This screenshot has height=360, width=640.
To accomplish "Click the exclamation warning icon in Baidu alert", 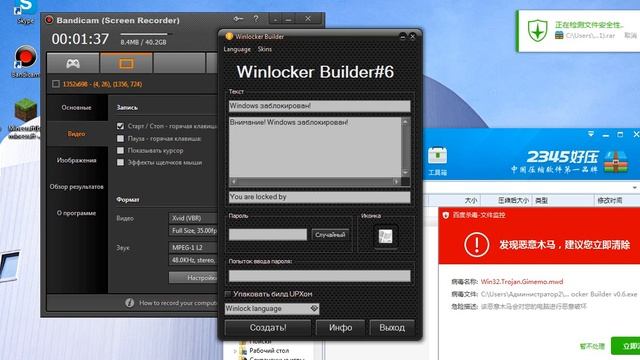I will pos(476,244).
